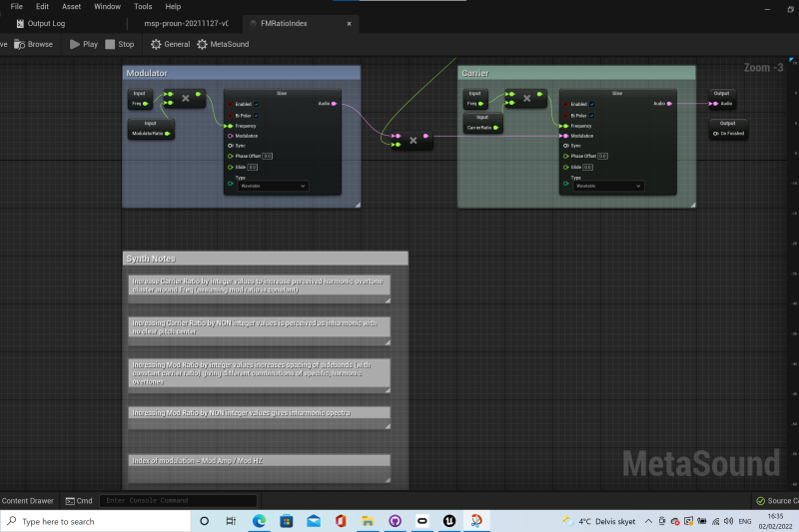The image size is (799, 532).
Task: Open the Cmd console type dropdown
Action: point(79,501)
